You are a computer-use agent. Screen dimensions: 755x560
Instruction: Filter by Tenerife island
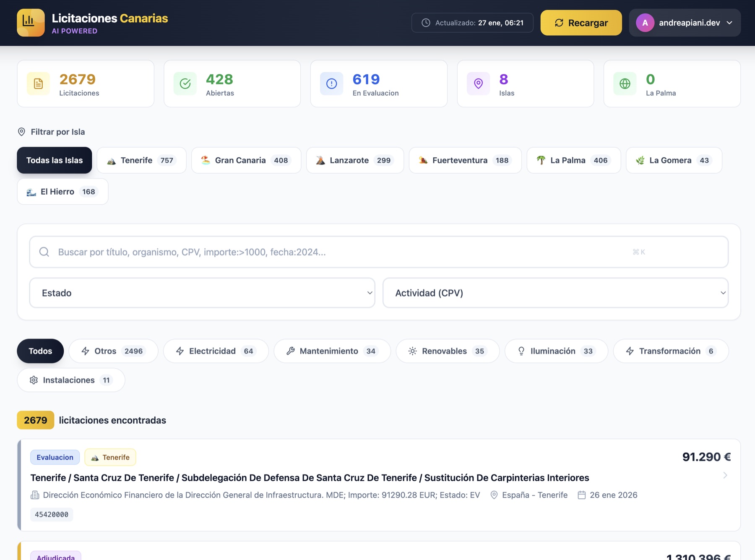[142, 160]
